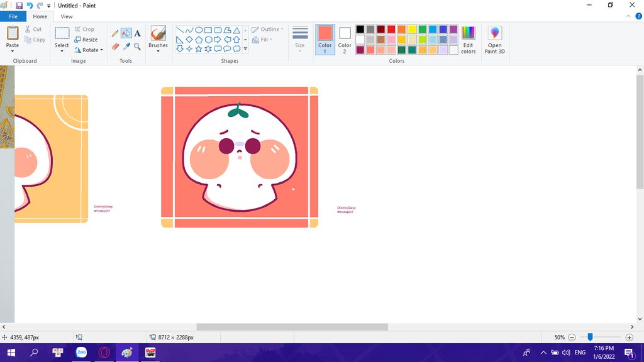The image size is (644, 362).
Task: Open the Paste dropdown arrow
Action: click(x=13, y=52)
